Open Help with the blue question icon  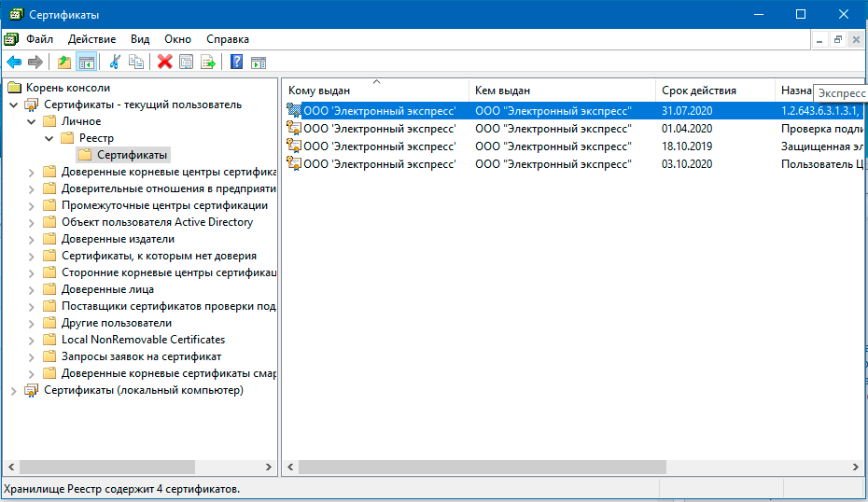236,63
